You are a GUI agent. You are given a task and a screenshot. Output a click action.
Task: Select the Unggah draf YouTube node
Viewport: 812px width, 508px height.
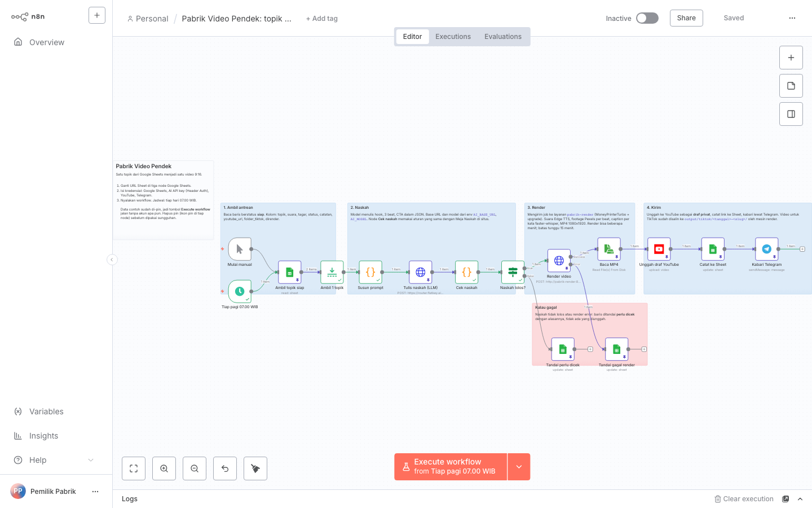(x=659, y=249)
